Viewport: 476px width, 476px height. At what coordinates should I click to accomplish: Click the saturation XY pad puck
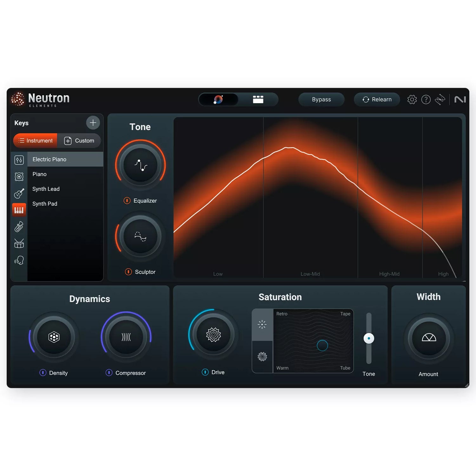(322, 346)
